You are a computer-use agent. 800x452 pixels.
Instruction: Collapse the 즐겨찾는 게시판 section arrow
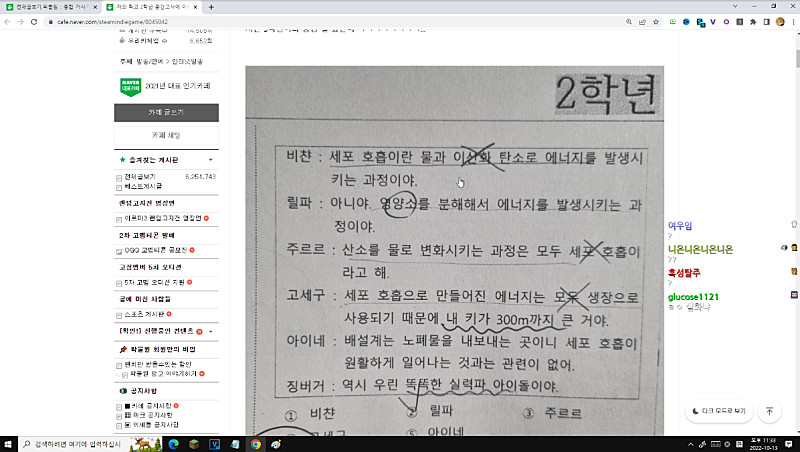(x=210, y=160)
